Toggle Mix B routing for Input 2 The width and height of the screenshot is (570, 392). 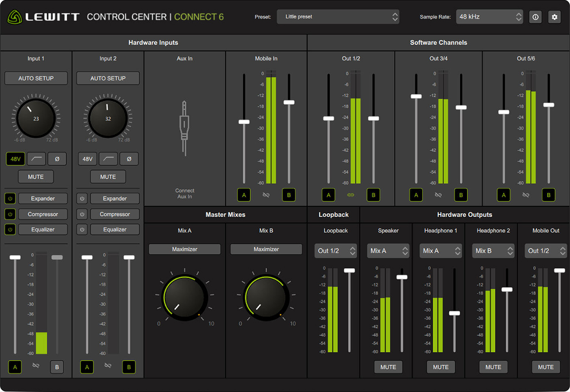click(x=129, y=367)
